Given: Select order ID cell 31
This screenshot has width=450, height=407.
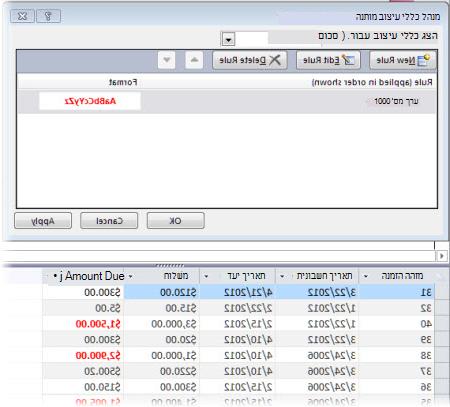Looking at the screenshot, I should coord(397,292).
